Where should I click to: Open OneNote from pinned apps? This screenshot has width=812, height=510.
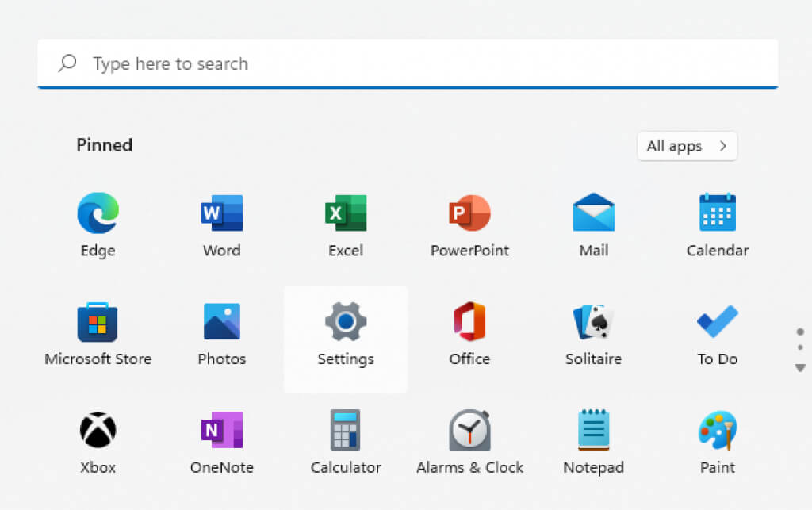[221, 431]
